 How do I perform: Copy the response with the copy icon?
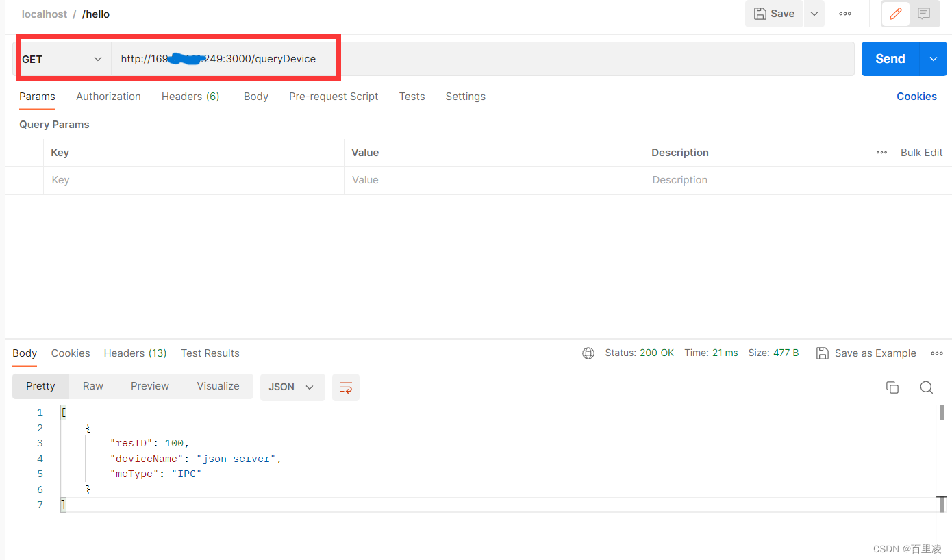(892, 387)
